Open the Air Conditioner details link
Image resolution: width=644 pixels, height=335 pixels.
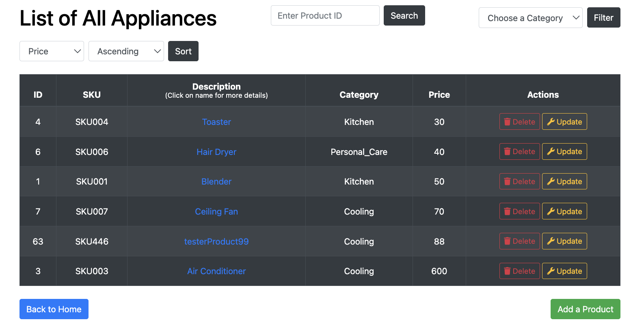216,271
